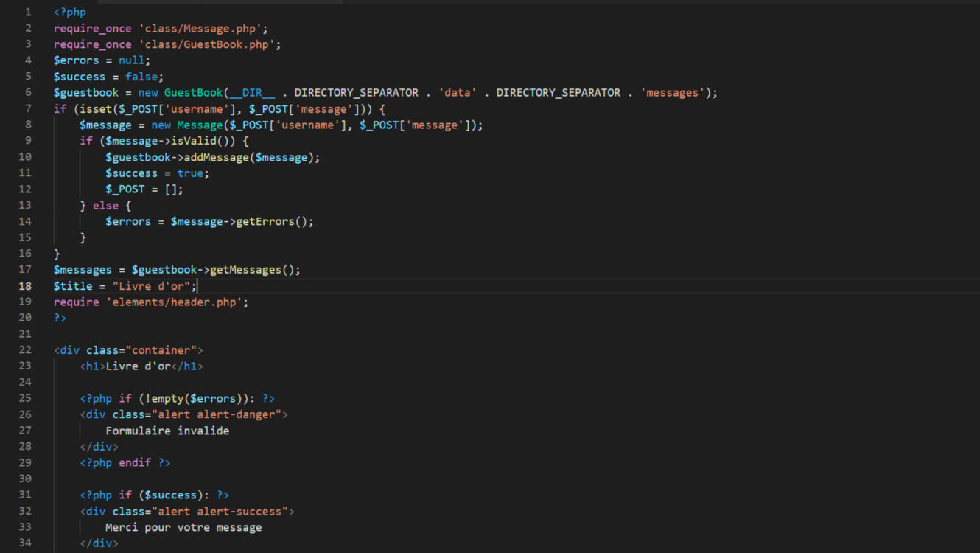The width and height of the screenshot is (980, 553).
Task: Click the opening <?php tag on line 1
Action: [70, 12]
